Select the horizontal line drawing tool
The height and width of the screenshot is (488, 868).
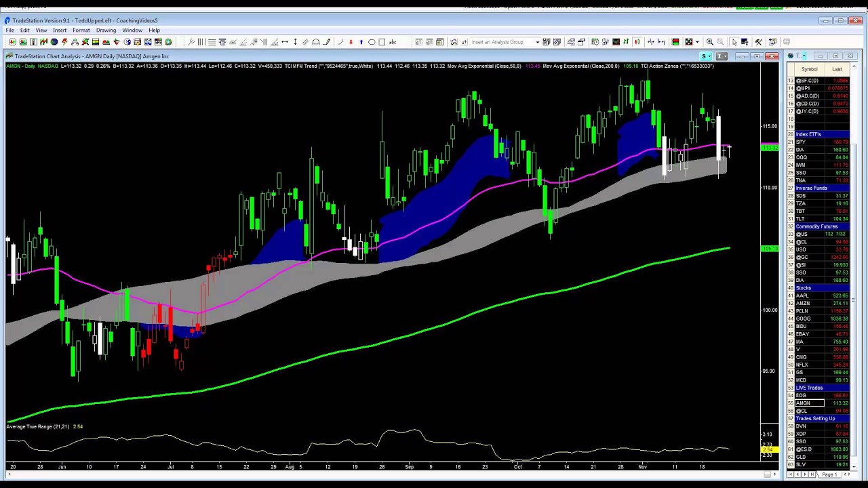212,42
